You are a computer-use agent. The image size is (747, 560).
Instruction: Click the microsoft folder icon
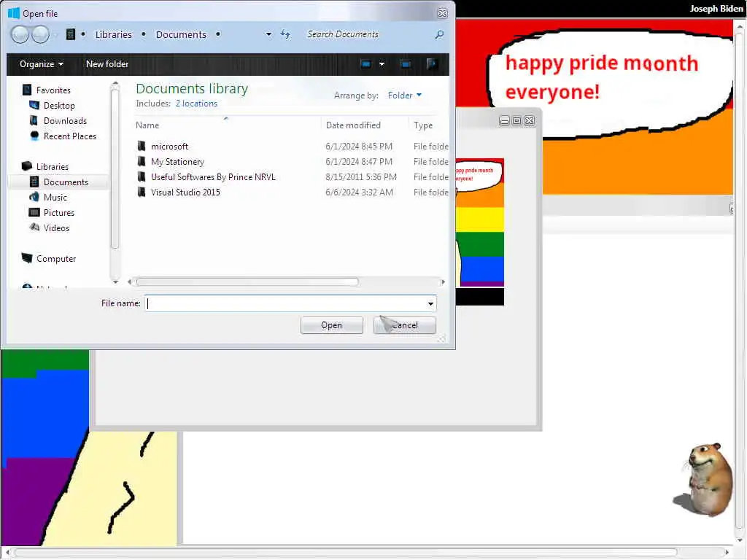pyautogui.click(x=142, y=146)
